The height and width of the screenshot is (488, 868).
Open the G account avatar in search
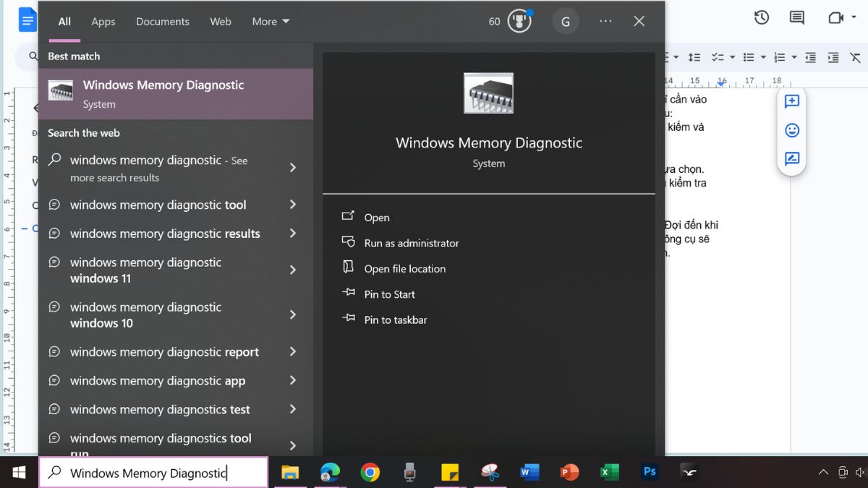[x=566, y=22]
